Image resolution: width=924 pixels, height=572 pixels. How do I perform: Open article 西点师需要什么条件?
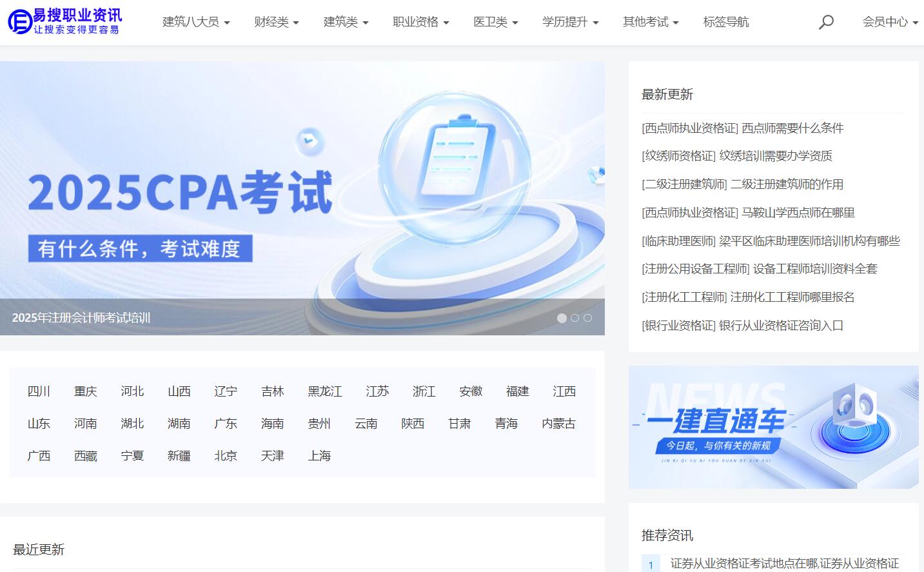792,128
